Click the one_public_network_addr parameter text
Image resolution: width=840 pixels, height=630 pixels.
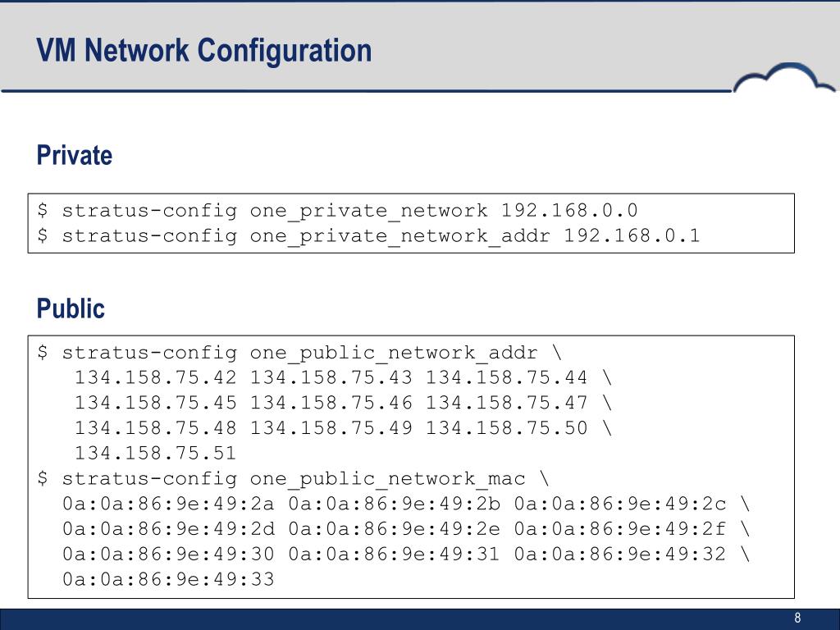click(394, 354)
